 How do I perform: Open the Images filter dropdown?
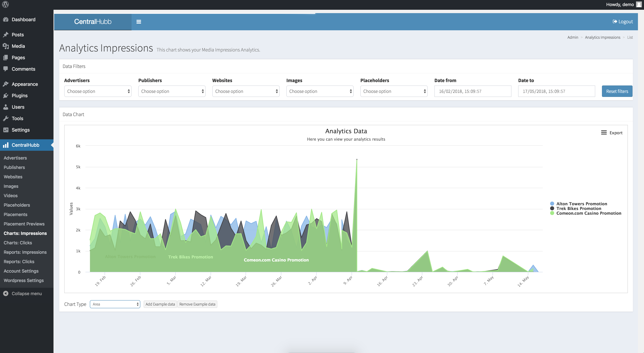[320, 91]
